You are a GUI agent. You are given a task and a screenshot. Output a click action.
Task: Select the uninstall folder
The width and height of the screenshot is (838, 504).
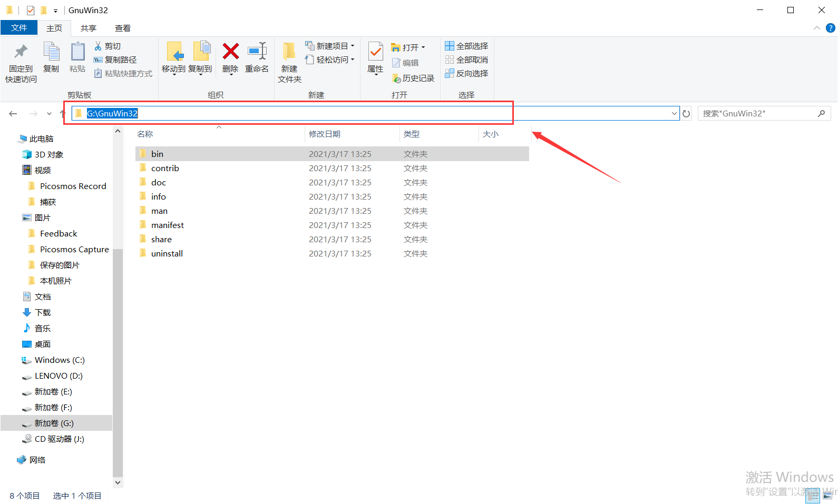332,253
